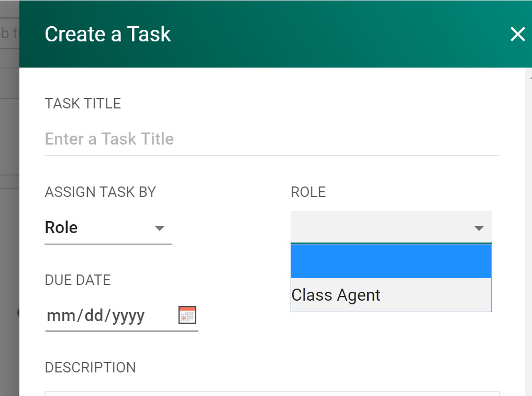Collapse the Role dropdown using its arrow
This screenshot has width=532, height=396.
[x=479, y=228]
